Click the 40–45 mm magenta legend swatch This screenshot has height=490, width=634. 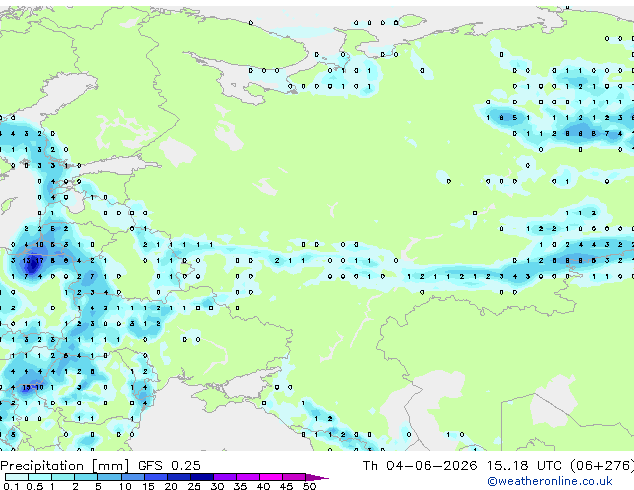pos(271,477)
